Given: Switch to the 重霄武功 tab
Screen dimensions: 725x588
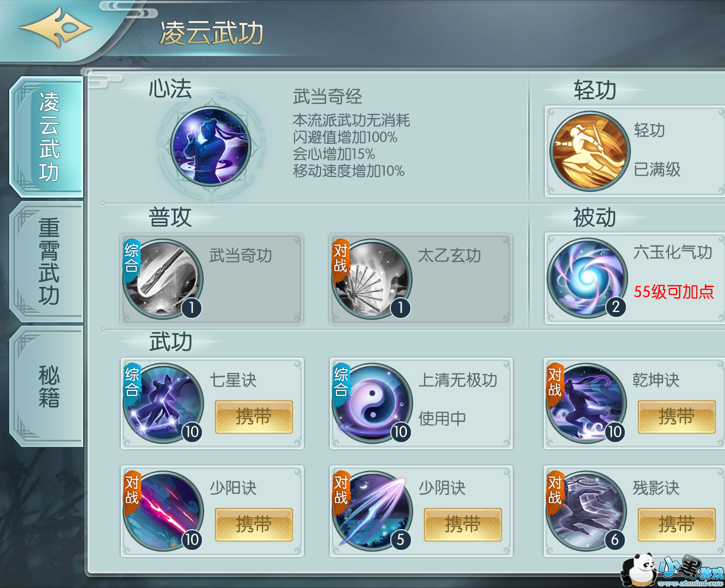Looking at the screenshot, I should pos(47,261).
